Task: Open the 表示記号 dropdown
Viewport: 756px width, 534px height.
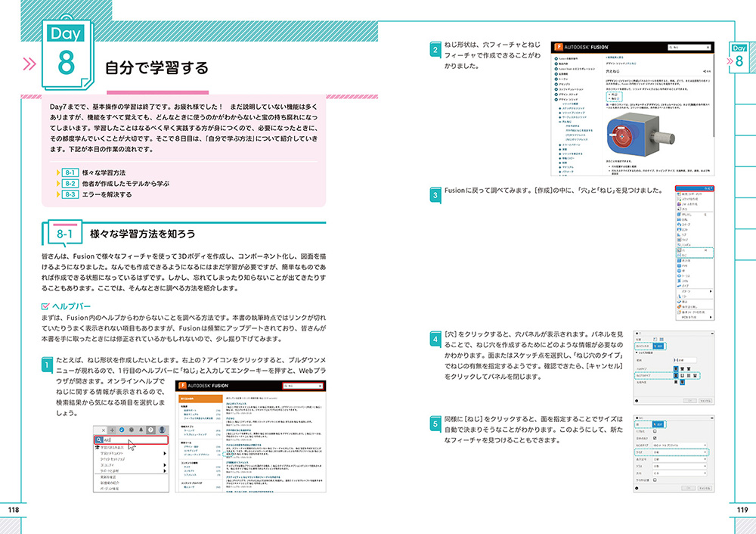Action: [680, 459]
